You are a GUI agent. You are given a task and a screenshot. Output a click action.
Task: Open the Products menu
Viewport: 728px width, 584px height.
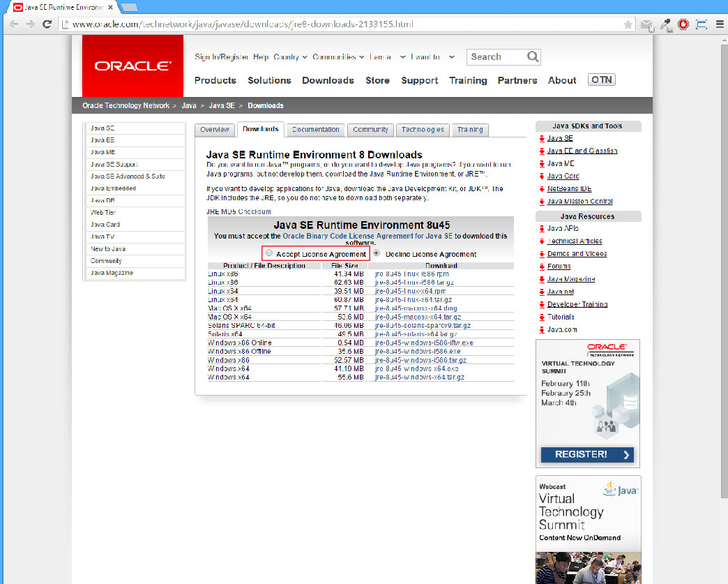[x=215, y=80]
